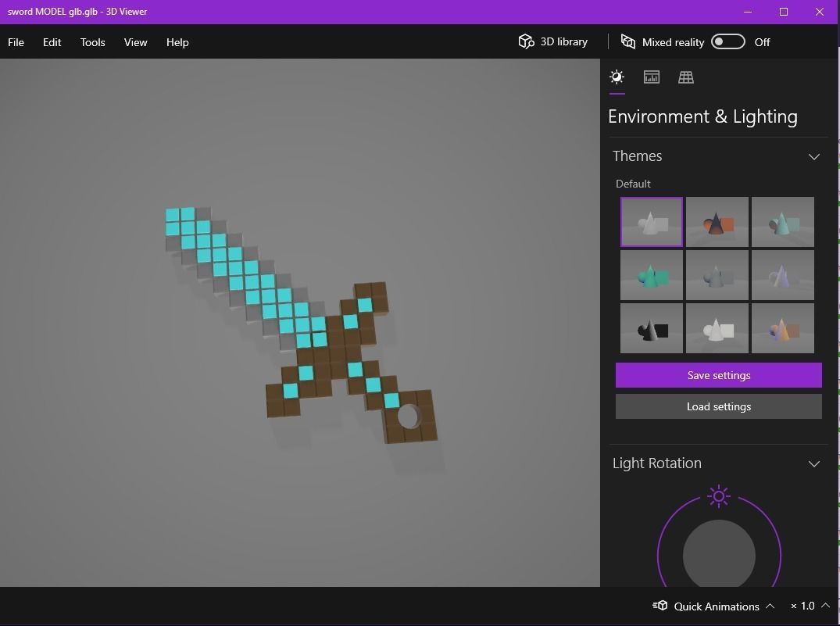
Task: Select the orange and purple theme thumbnail
Action: click(x=783, y=328)
